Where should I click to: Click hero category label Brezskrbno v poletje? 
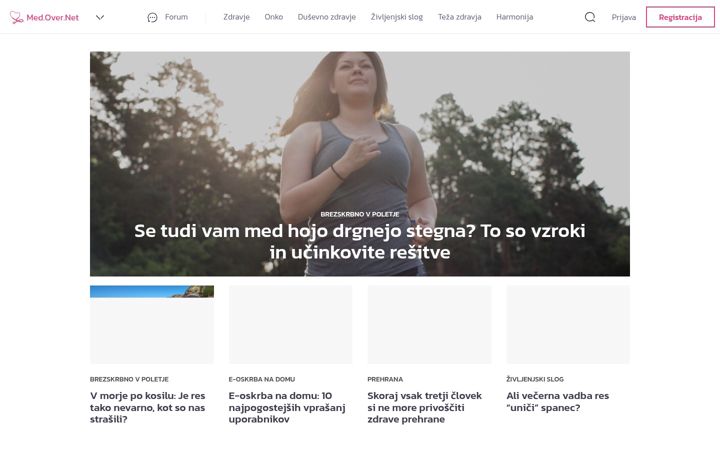360,214
